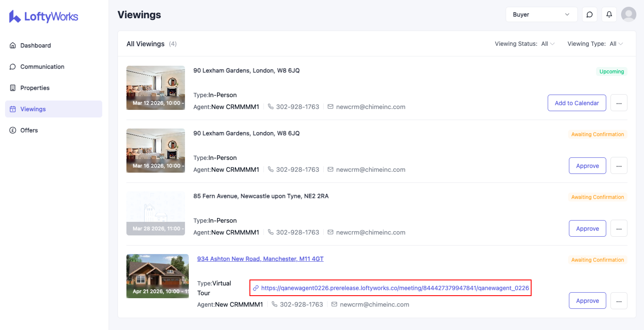The image size is (644, 330).
Task: Open 934 Ashton New Road address link
Action: [260, 259]
